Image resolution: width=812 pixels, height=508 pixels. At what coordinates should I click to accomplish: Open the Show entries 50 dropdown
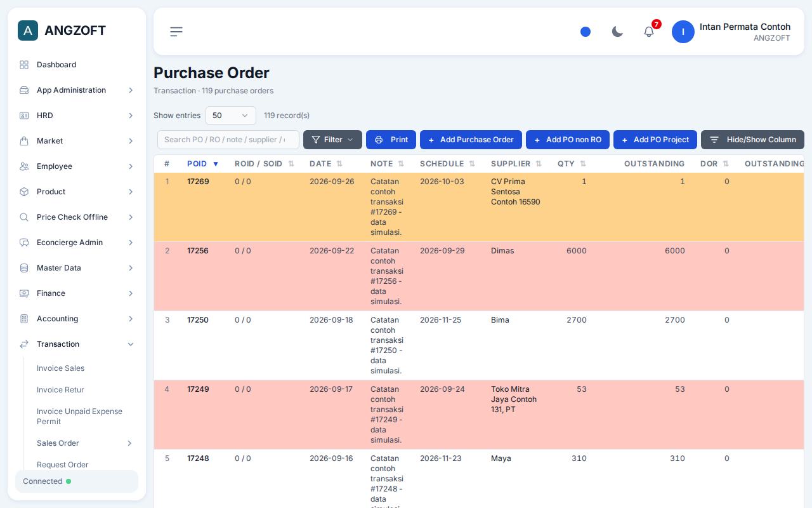point(231,116)
